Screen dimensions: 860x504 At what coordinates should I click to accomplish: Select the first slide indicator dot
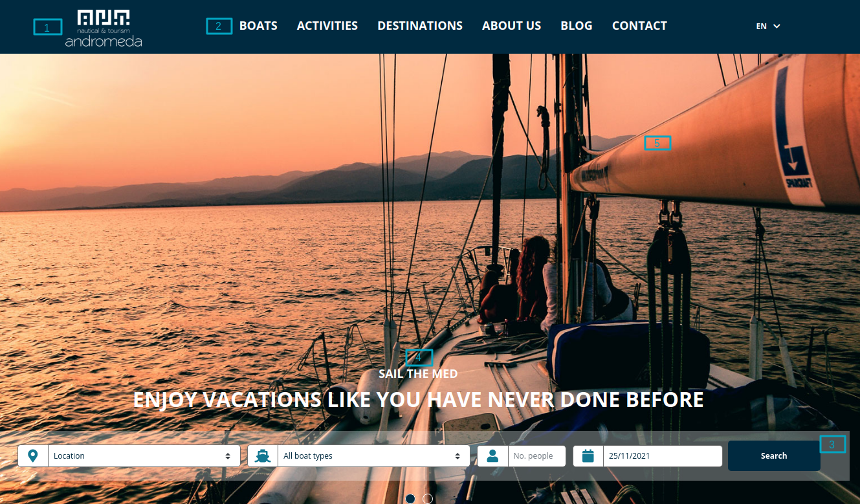click(x=410, y=499)
